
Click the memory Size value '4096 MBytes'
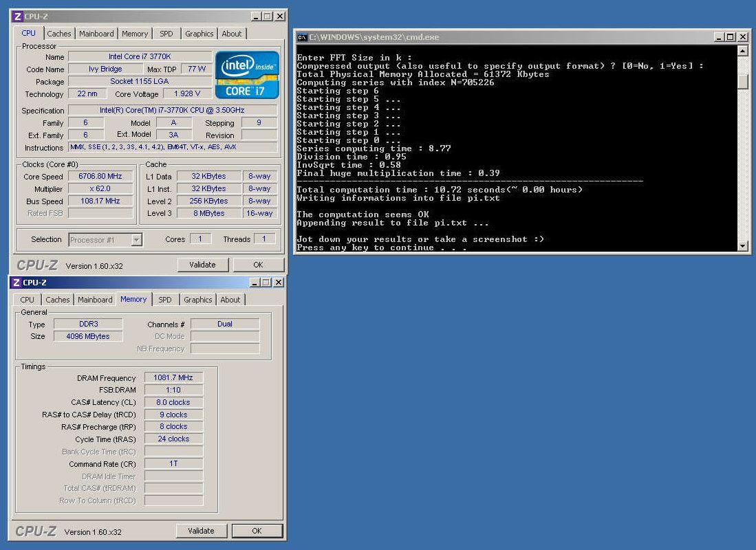click(88, 336)
